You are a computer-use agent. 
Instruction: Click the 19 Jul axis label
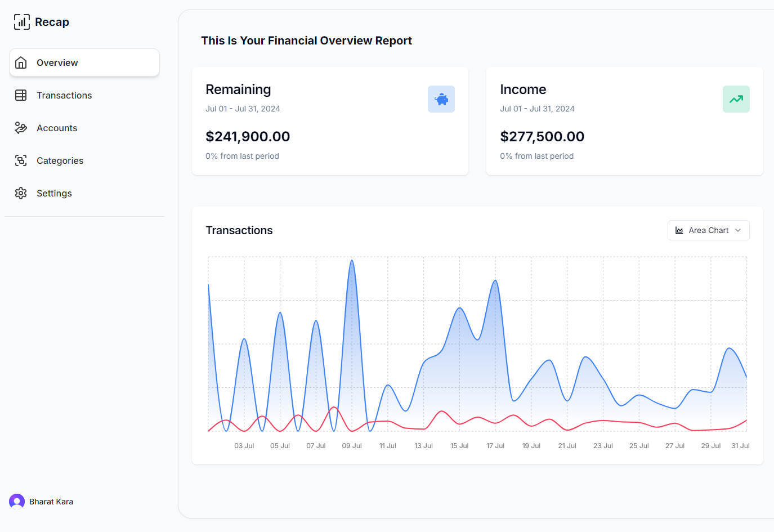(531, 446)
